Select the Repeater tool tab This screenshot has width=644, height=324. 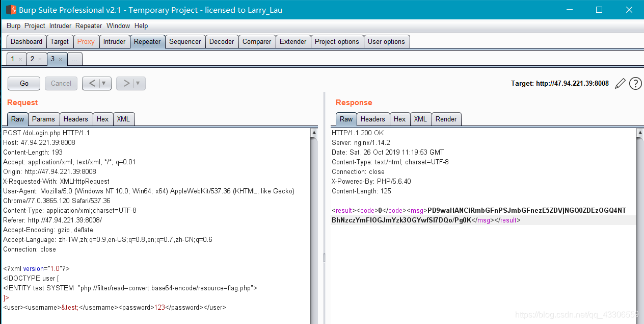pyautogui.click(x=147, y=42)
